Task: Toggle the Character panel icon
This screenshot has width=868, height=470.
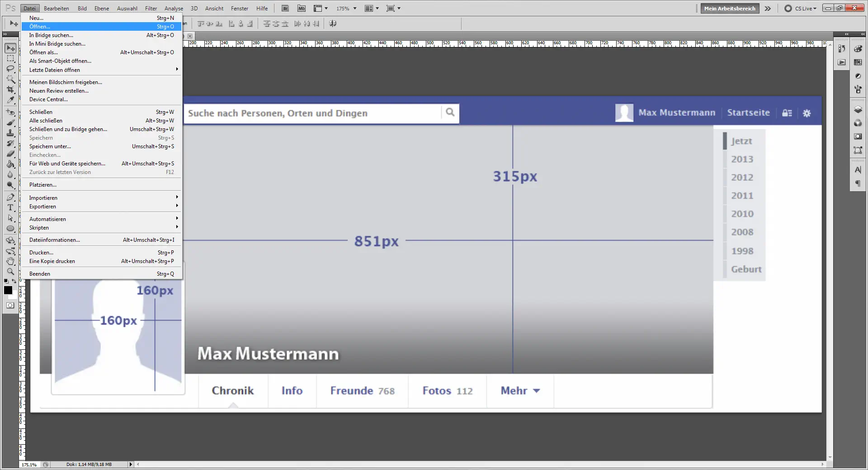Action: 859,169
